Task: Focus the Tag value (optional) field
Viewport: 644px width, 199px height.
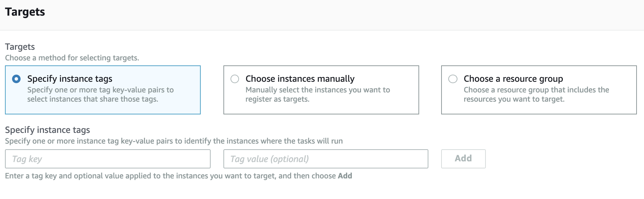Action: point(326,159)
